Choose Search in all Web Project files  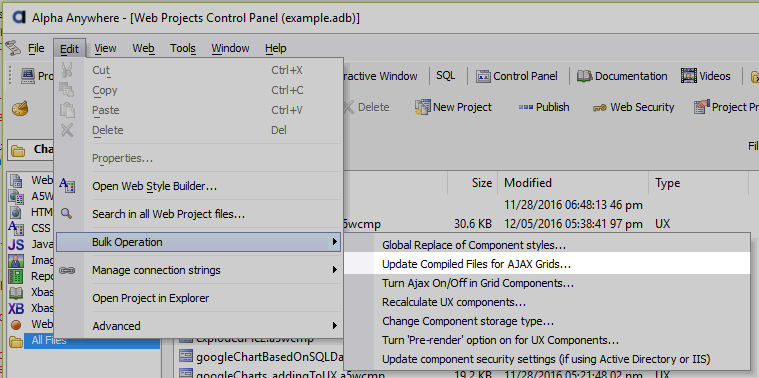[x=198, y=214]
